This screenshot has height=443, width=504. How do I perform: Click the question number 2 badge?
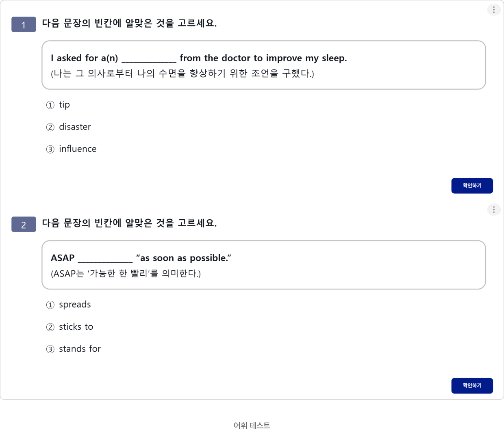[24, 224]
